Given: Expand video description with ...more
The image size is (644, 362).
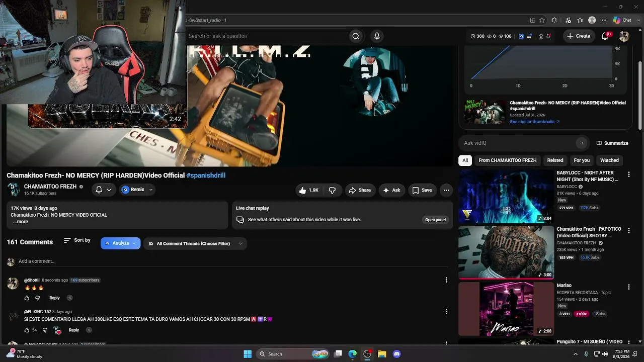Looking at the screenshot, I should 20,222.
